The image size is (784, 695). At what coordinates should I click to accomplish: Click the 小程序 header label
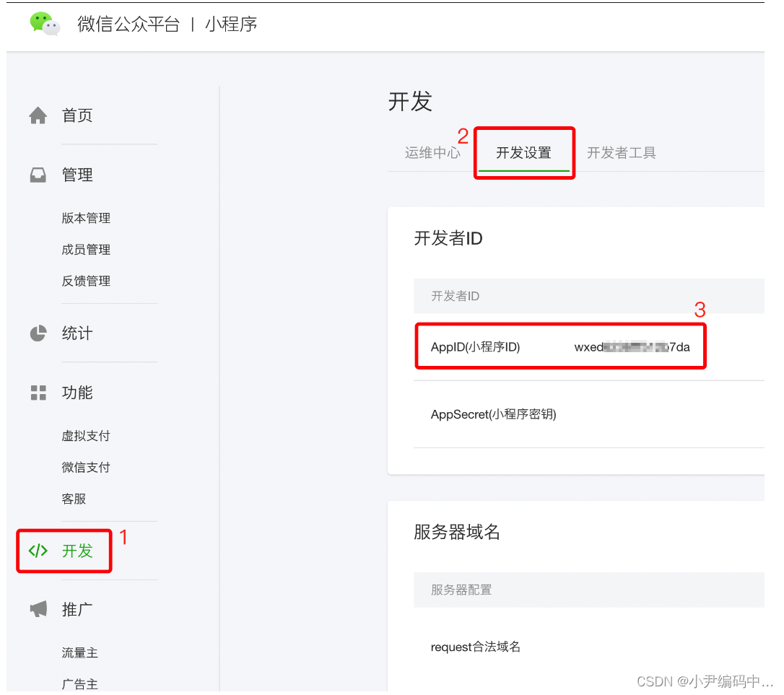(231, 24)
